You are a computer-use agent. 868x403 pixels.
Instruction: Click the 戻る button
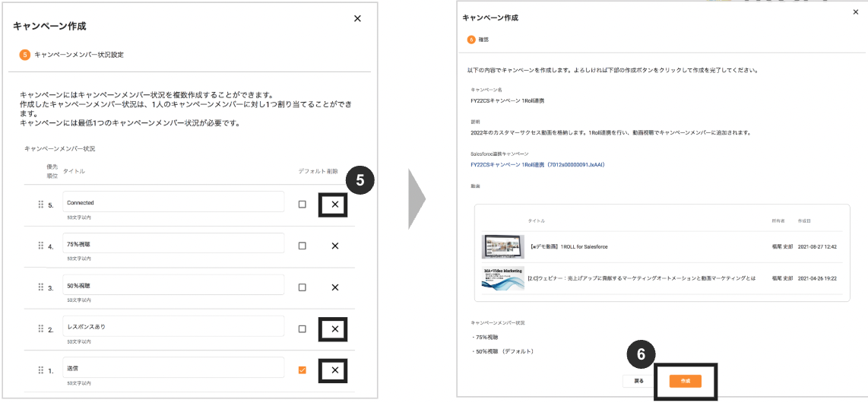coord(638,382)
